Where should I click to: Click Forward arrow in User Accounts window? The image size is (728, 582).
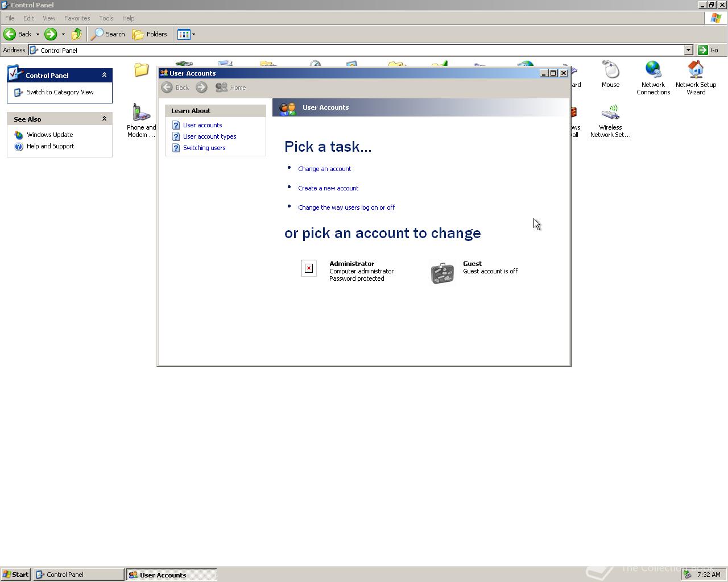coord(201,88)
